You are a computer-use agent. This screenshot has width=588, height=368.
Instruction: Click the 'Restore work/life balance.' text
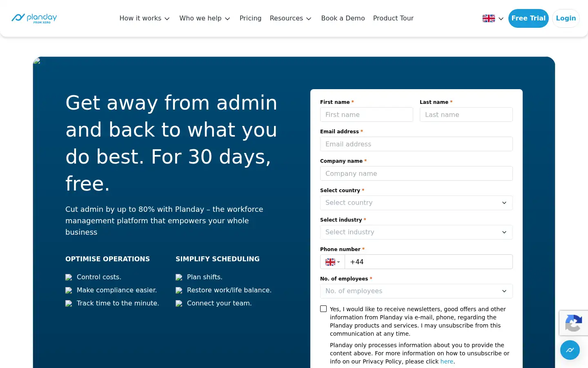[229, 290]
